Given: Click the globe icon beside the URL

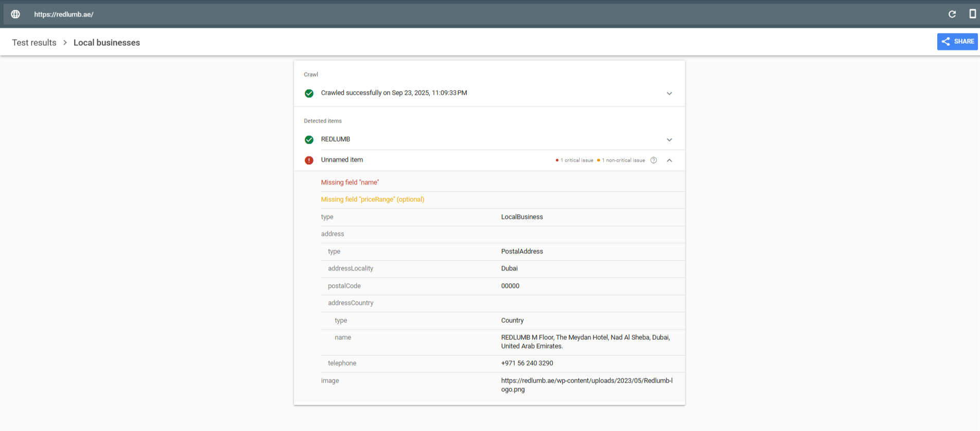Looking at the screenshot, I should 15,14.
